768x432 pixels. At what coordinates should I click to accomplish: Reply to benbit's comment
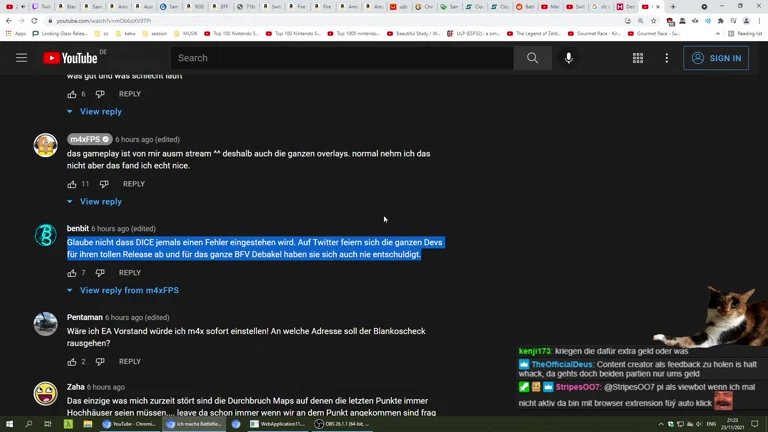click(130, 273)
